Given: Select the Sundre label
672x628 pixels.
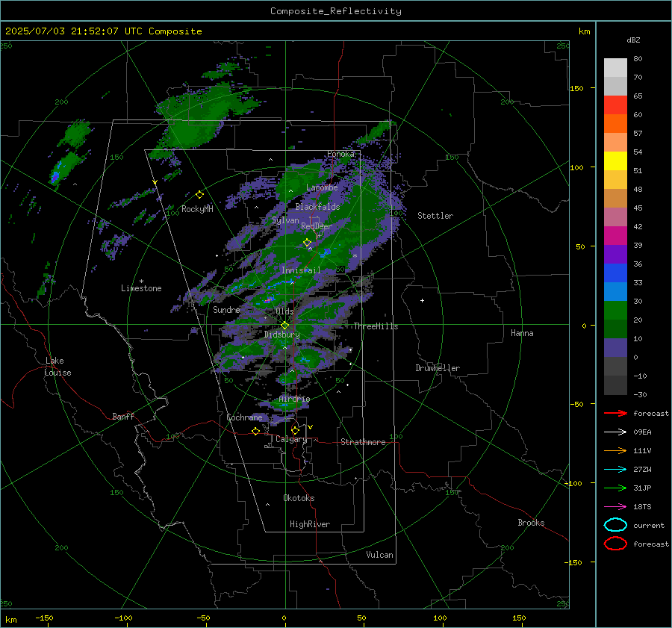Looking at the screenshot, I should (226, 309).
